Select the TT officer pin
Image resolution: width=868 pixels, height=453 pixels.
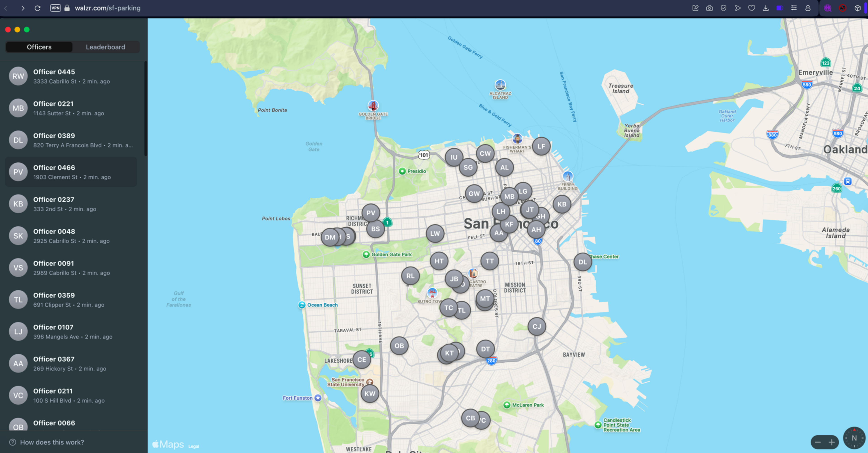490,261
